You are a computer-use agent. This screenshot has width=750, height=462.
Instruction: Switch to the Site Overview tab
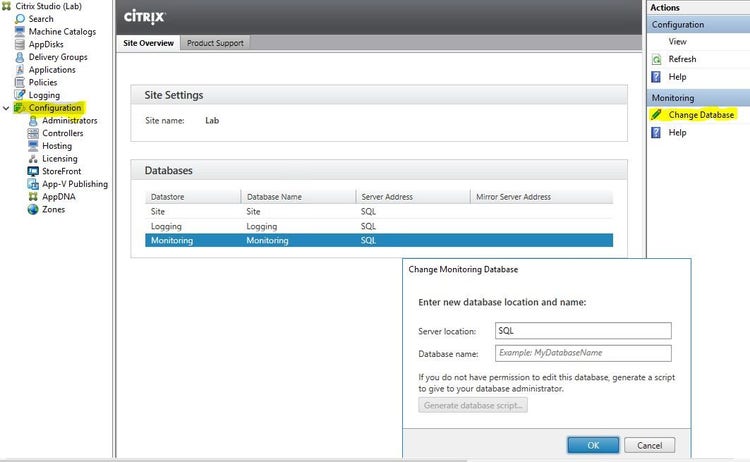(x=148, y=43)
